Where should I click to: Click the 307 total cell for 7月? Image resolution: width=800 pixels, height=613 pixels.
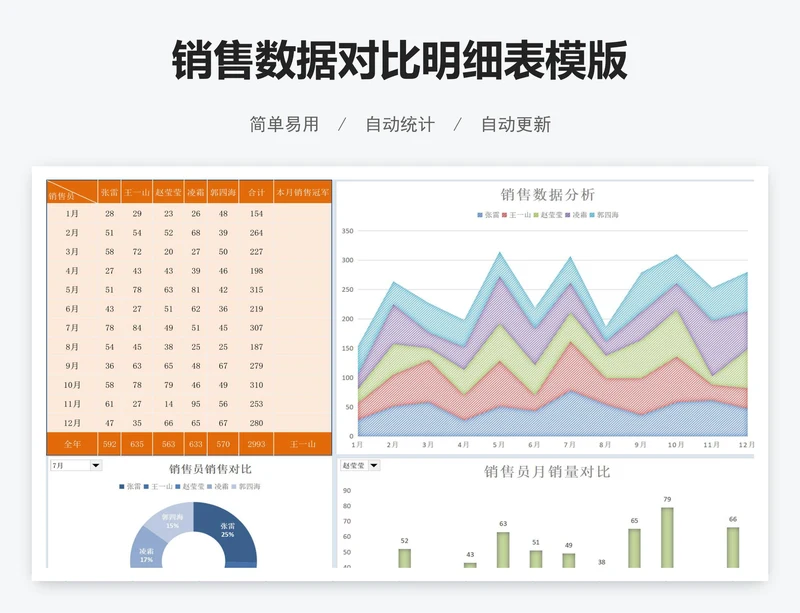point(256,328)
